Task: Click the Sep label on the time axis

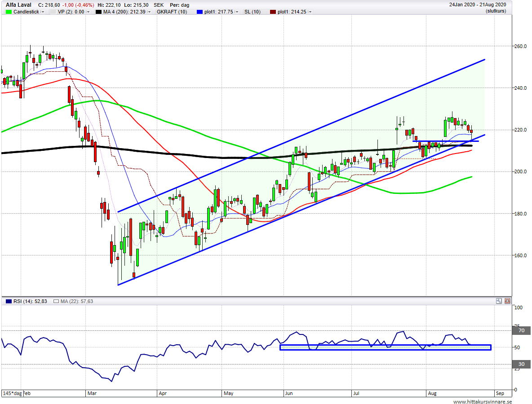Action: coord(500,394)
